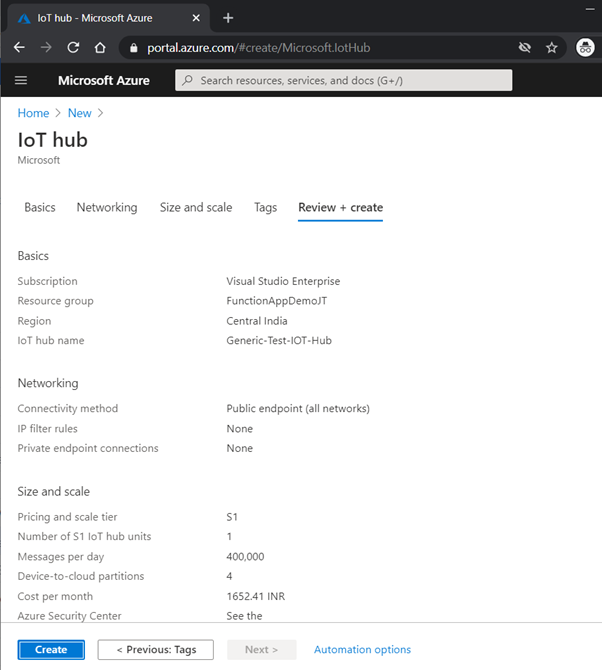Click the search magnifier icon
Screen dimensions: 602x670
tap(187, 80)
